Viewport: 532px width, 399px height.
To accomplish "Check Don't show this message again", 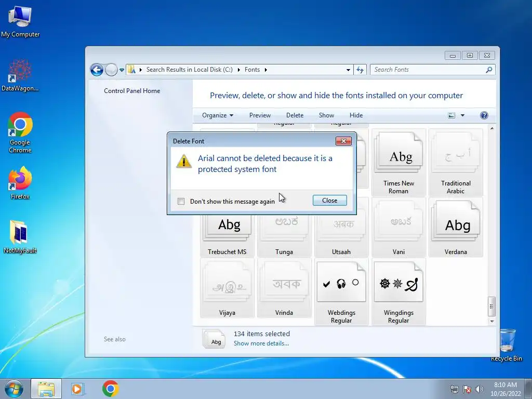I will click(x=181, y=201).
